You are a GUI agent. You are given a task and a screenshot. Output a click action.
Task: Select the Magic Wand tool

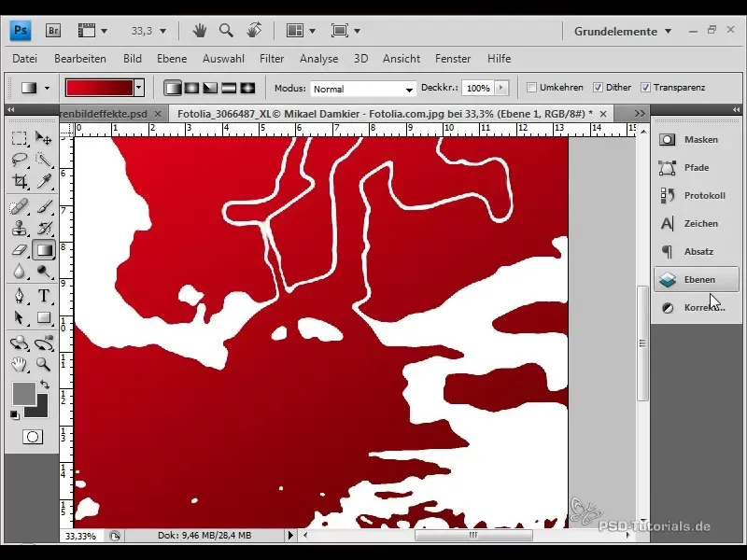[x=43, y=160]
